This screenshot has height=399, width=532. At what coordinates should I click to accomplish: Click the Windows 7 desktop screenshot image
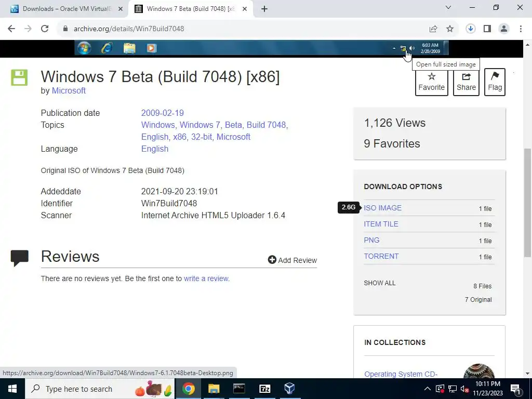pos(261,48)
